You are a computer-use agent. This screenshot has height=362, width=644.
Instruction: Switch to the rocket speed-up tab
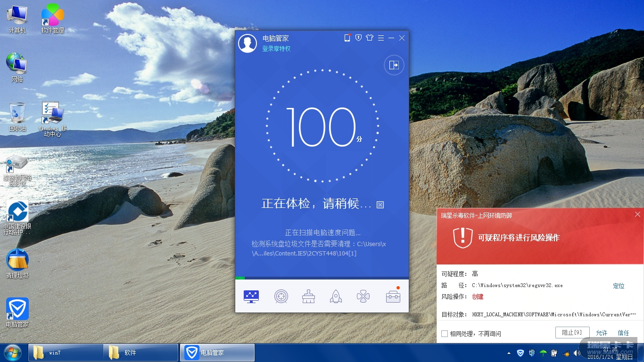(336, 296)
